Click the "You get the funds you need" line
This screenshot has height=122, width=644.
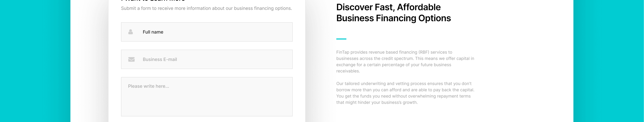pyautogui.click(x=403, y=96)
